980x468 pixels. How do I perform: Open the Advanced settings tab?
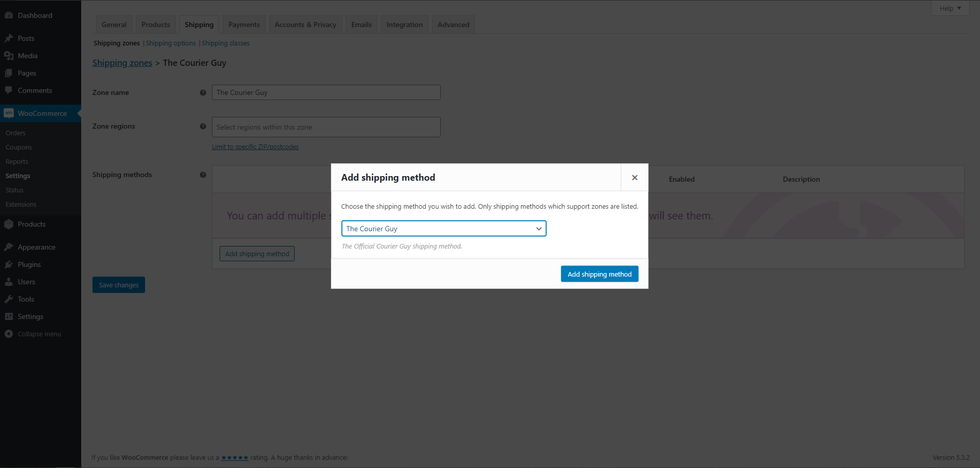point(453,24)
